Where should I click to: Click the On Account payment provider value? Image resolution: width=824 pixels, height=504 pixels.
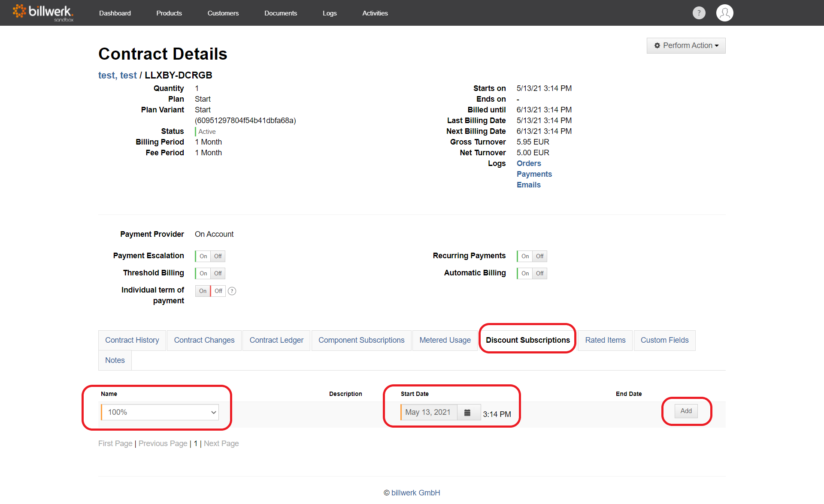pyautogui.click(x=214, y=234)
